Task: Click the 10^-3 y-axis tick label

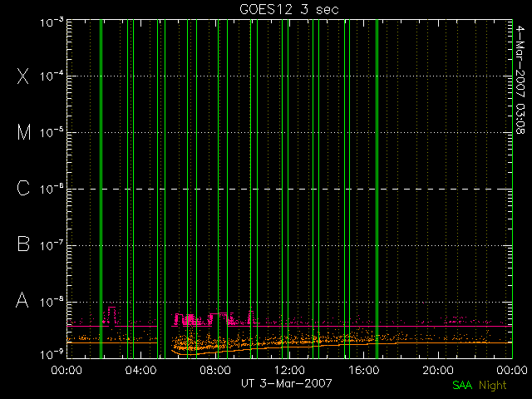Action: click(52, 22)
